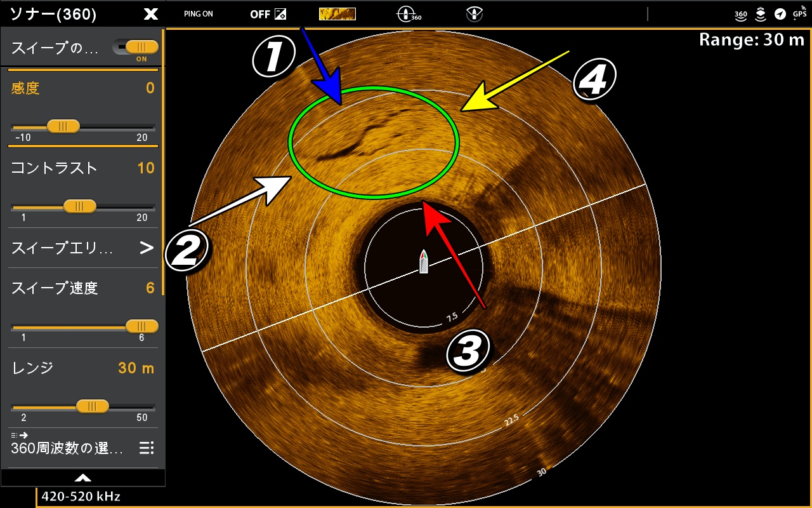
Task: Toggle PING ON in the top bar
Action: [199, 14]
